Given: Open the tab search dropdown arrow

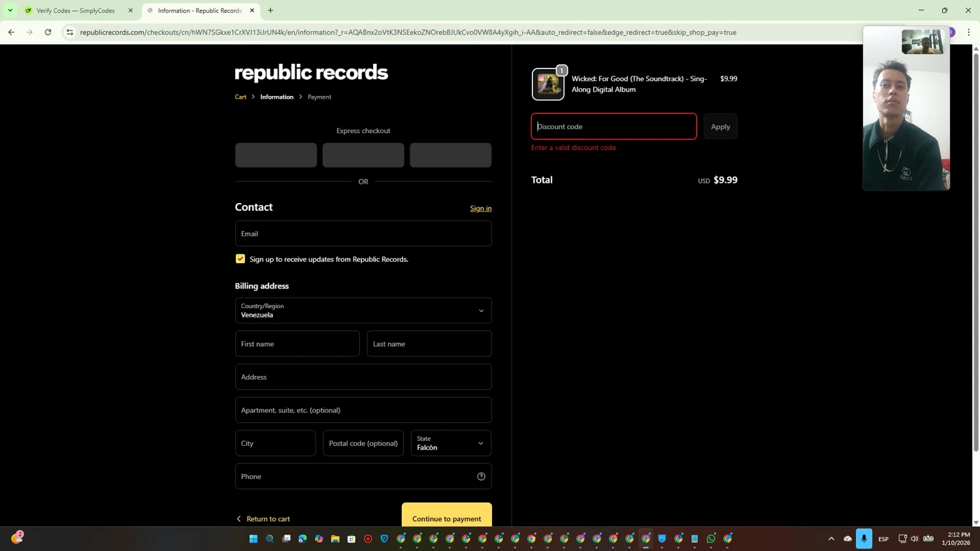Looking at the screenshot, I should coord(10,10).
